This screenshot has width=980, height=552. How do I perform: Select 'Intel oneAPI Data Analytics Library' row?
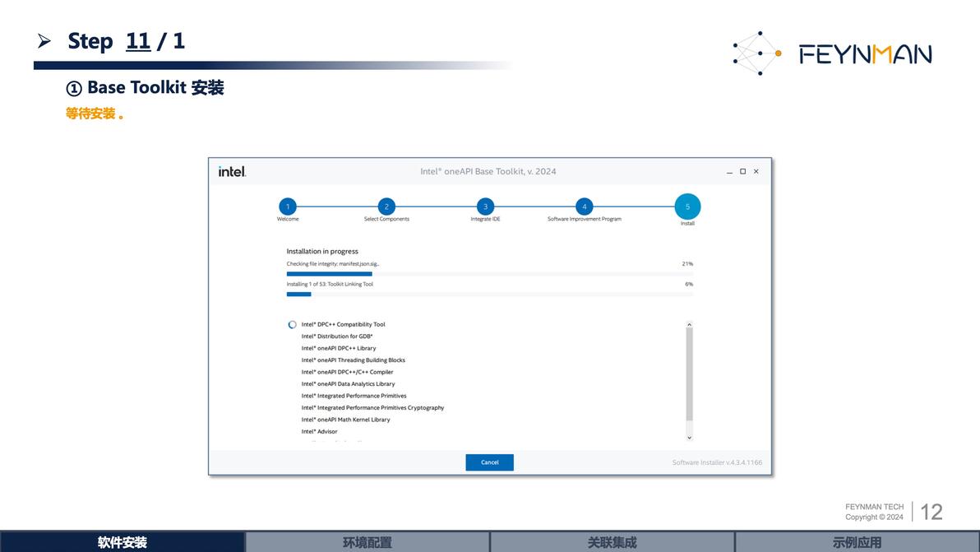pos(348,384)
